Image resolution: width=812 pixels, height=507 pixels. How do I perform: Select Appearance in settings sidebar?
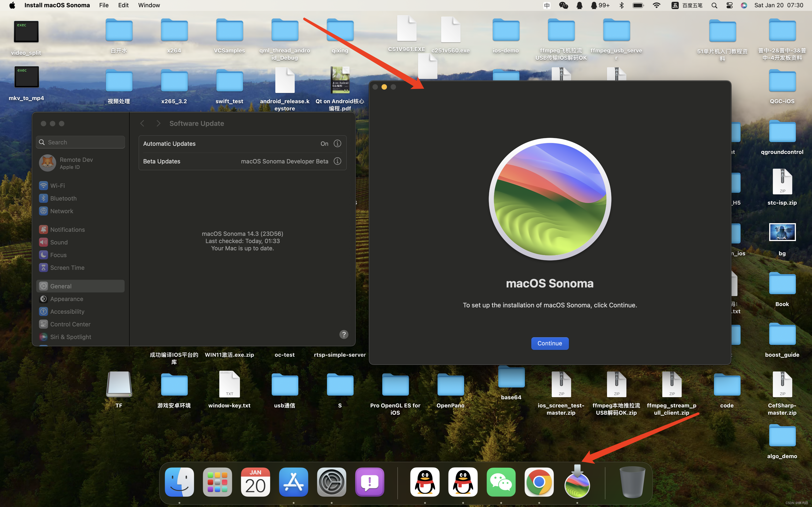[66, 299]
